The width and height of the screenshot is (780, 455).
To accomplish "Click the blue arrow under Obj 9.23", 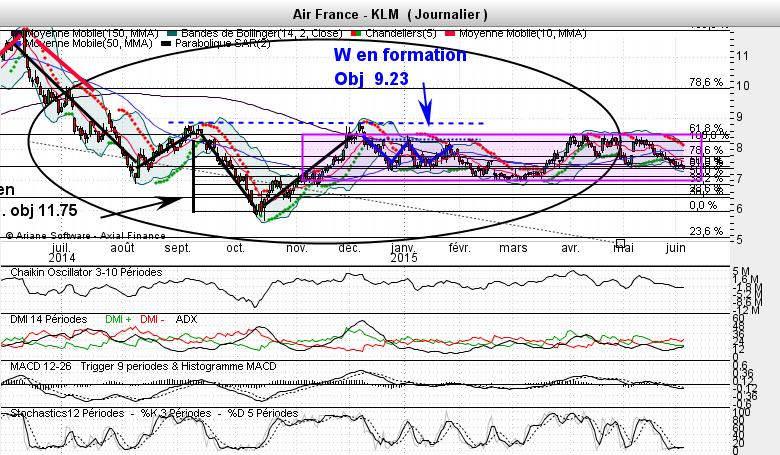I will [427, 106].
